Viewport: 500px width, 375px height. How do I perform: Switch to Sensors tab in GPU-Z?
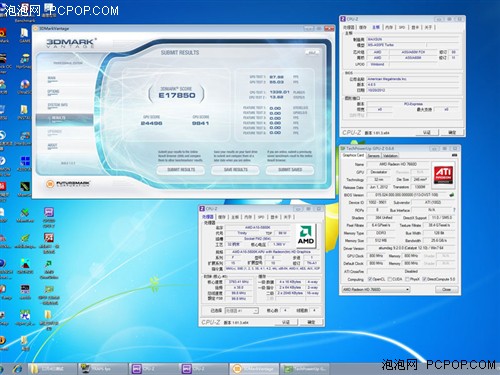click(x=373, y=156)
